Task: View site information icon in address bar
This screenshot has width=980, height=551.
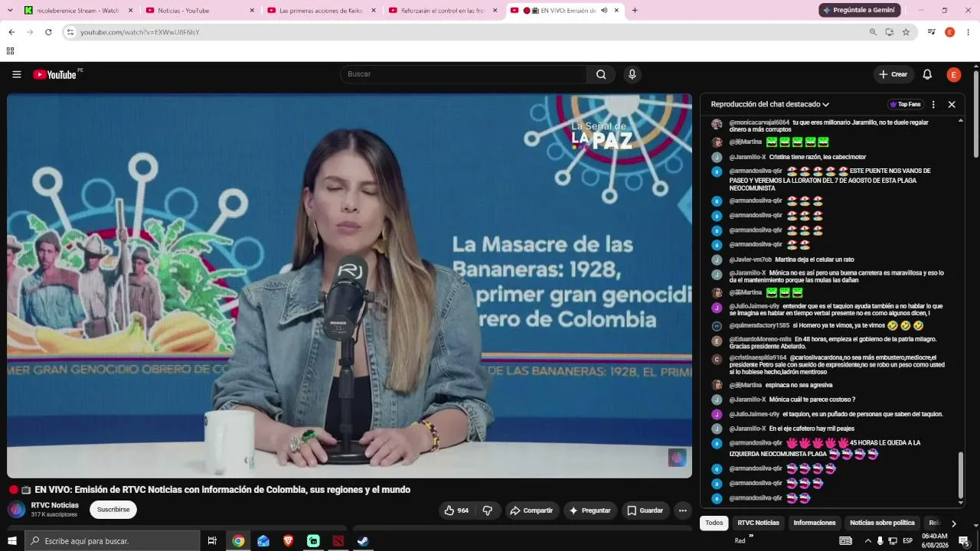Action: 70,32
